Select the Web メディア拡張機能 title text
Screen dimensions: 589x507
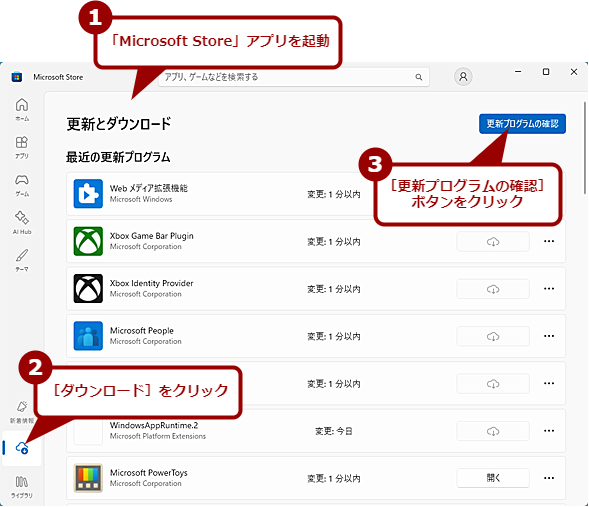(148, 188)
